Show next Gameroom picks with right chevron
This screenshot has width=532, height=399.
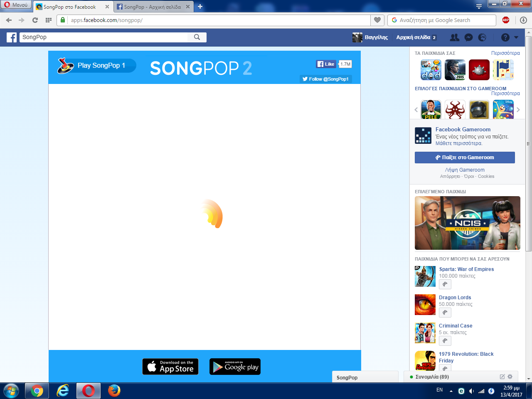(x=518, y=110)
